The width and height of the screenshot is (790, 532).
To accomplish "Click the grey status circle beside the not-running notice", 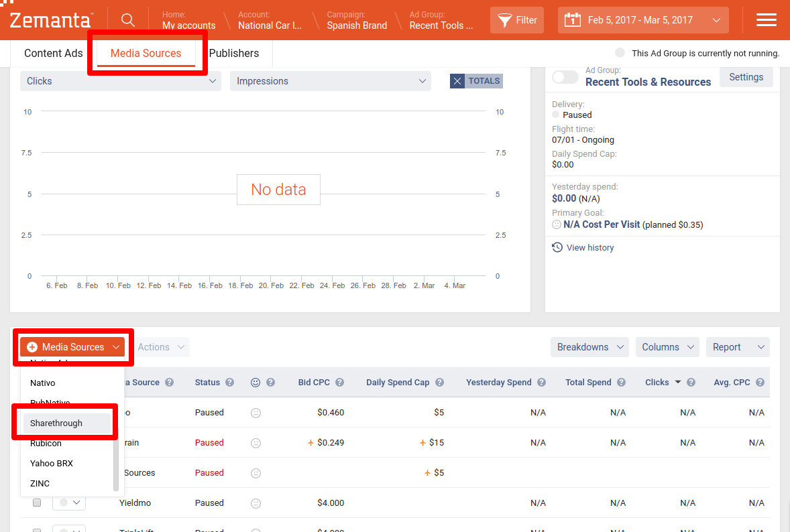I will [620, 53].
